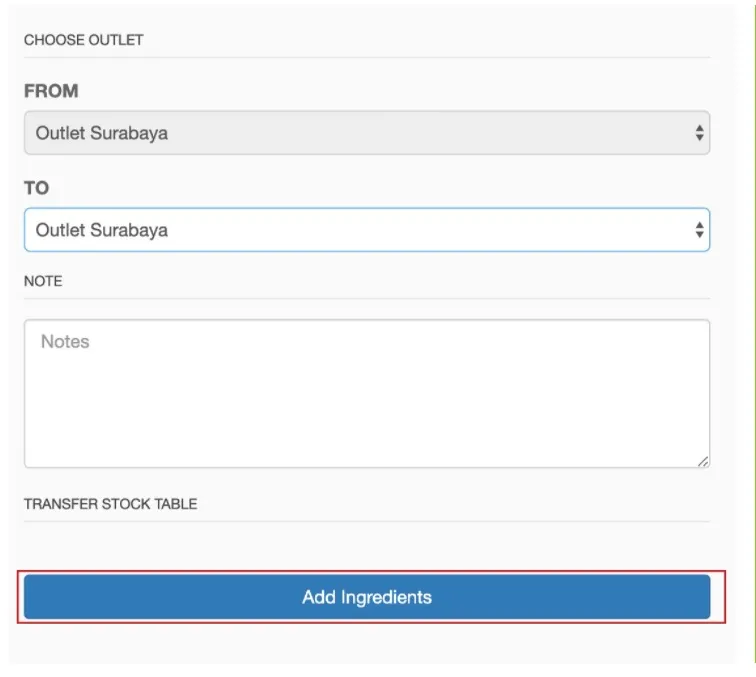Click the TO dropdown up-down arrow icon
The image size is (756, 677).
699,230
